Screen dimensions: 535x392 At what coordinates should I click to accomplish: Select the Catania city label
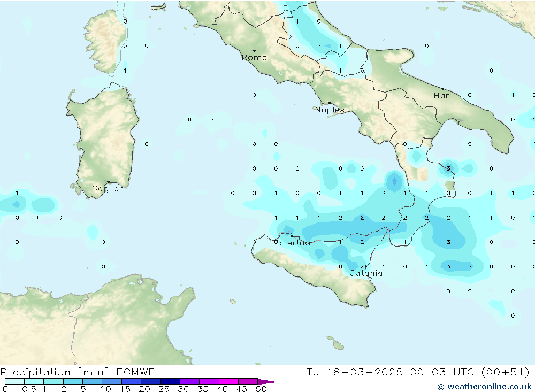pyautogui.click(x=366, y=273)
